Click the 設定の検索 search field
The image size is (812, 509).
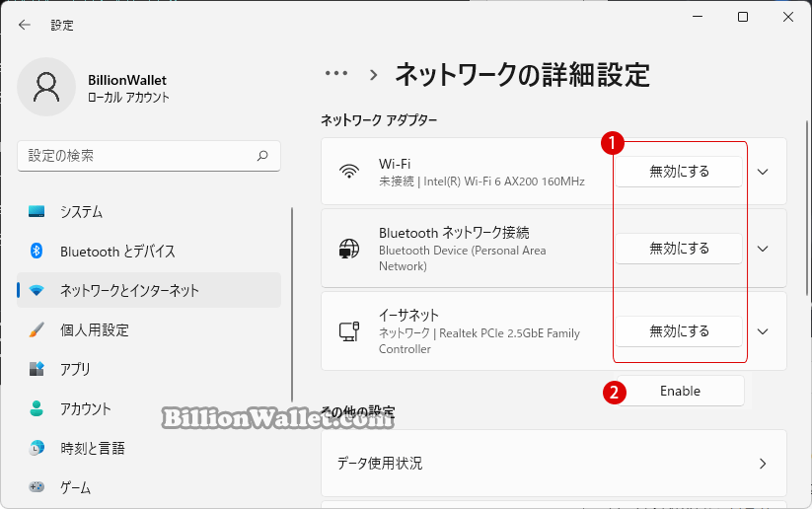click(149, 155)
